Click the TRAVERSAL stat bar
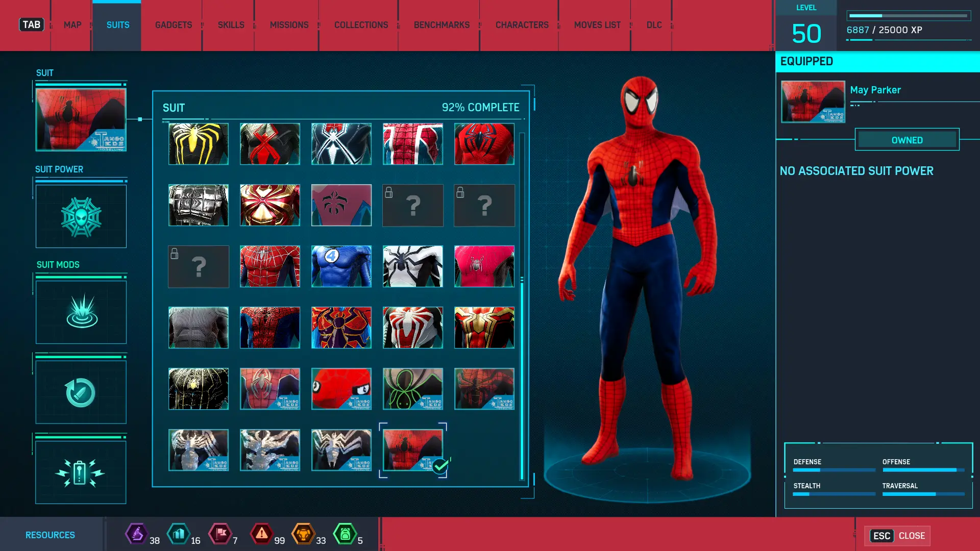Screen dimensions: 980x551 (x=923, y=494)
